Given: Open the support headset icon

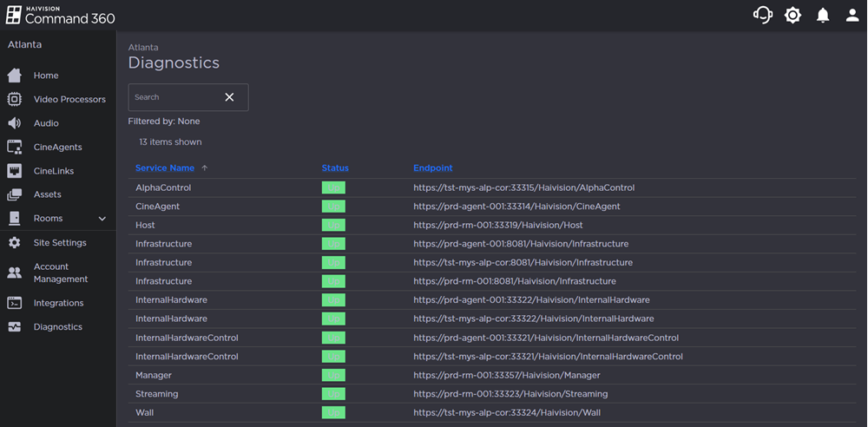Looking at the screenshot, I should [x=763, y=15].
